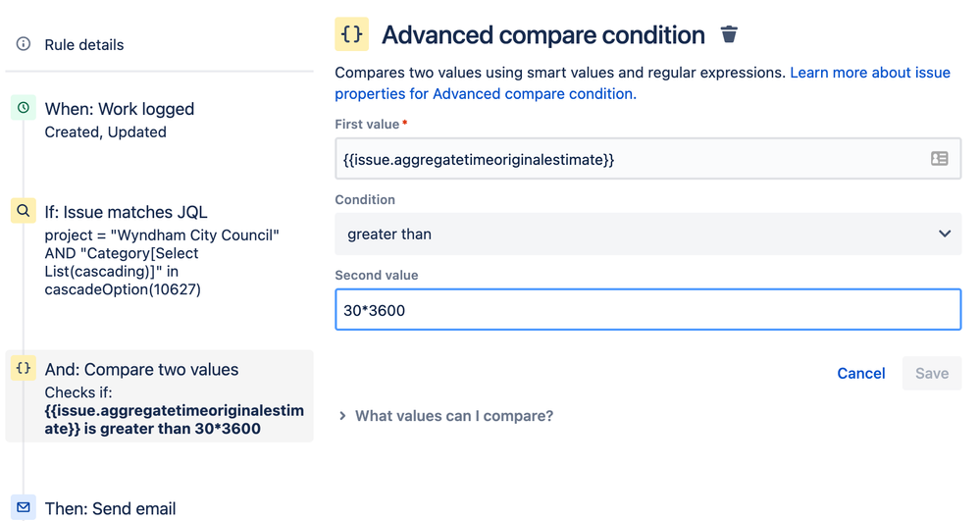980x521 pixels.
Task: Click the envelope icon for Send email
Action: tap(24, 507)
